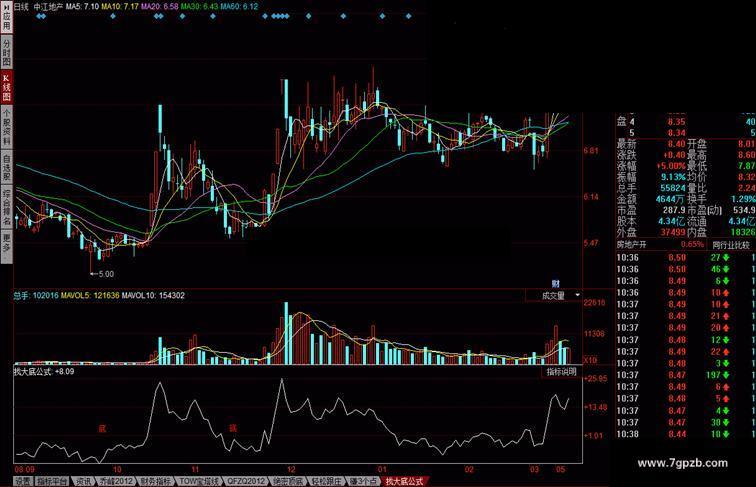Click the 找大底公式: +8.09 indicator label

(x=44, y=372)
